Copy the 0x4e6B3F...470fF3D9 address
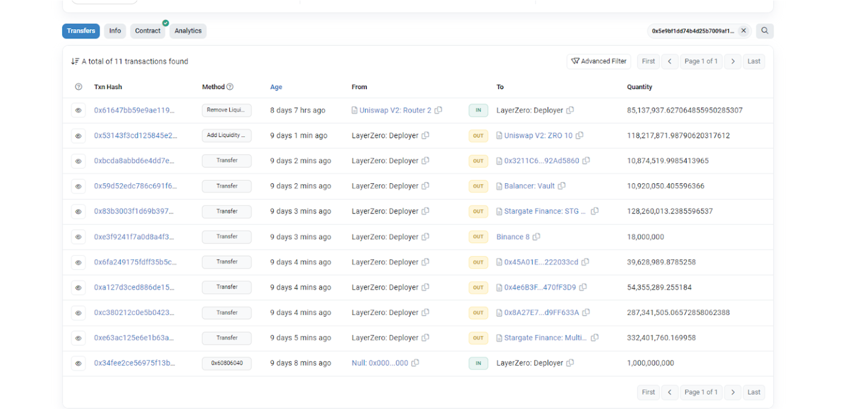The height and width of the screenshot is (409, 868). click(583, 287)
